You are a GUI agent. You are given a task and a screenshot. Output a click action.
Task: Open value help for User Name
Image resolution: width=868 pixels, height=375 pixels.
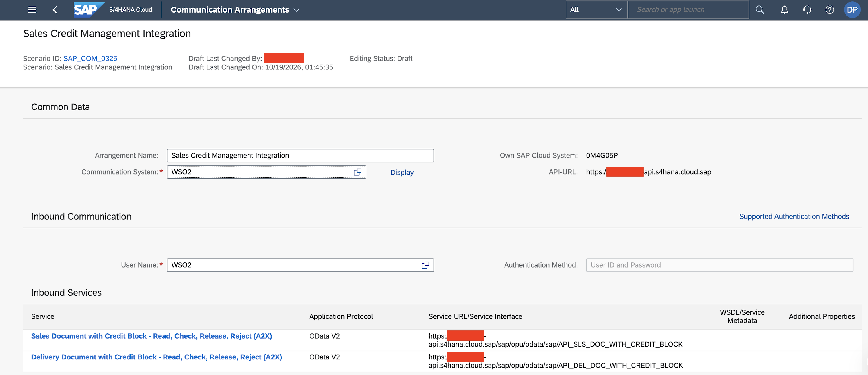tap(425, 265)
